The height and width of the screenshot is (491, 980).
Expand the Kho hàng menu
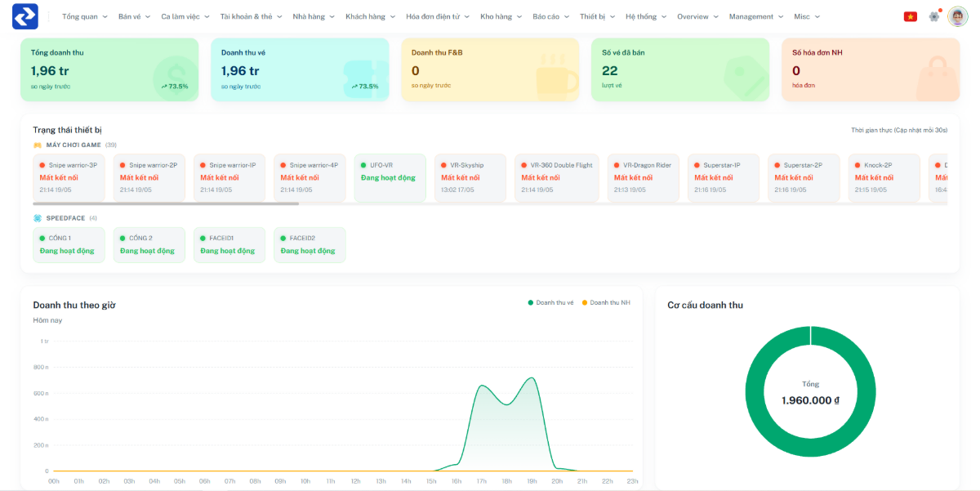tap(501, 16)
